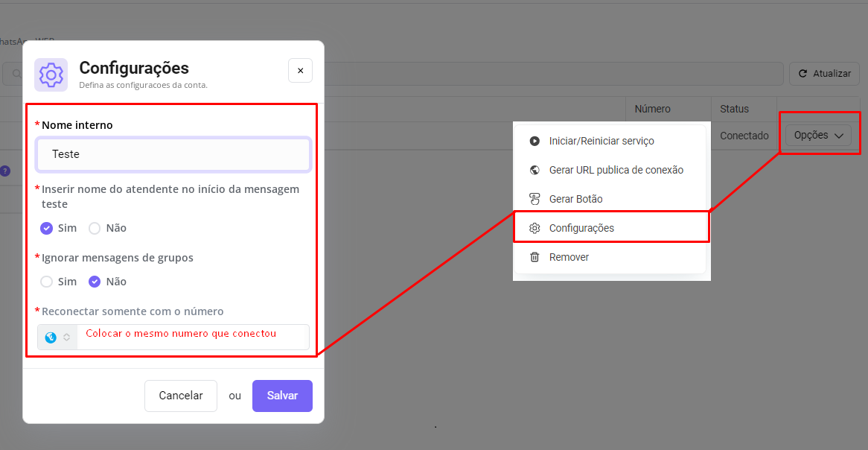Select Gerar URL publica de conexão

click(x=616, y=170)
